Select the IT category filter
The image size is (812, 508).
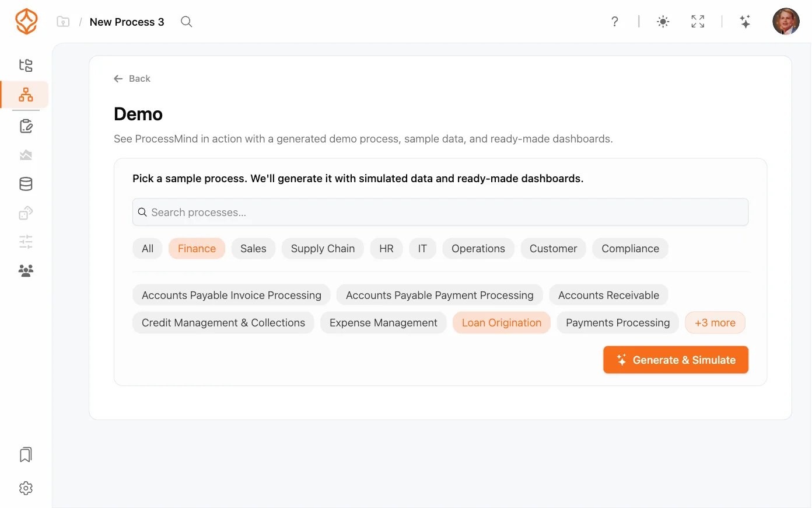point(422,249)
